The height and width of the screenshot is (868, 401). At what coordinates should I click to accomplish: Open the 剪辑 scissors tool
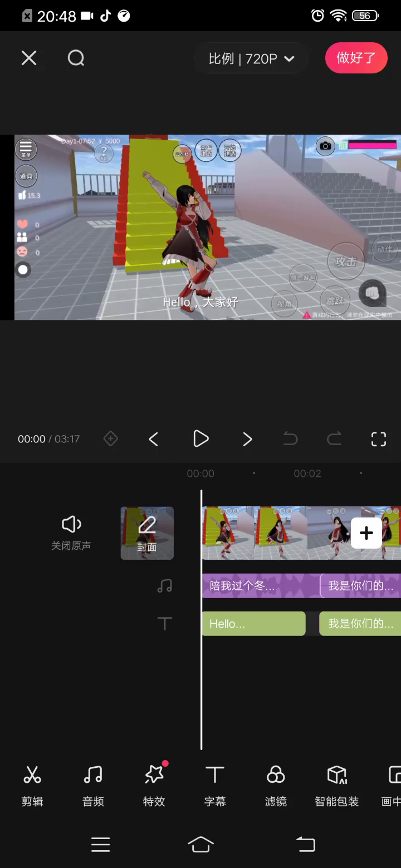[x=32, y=786]
